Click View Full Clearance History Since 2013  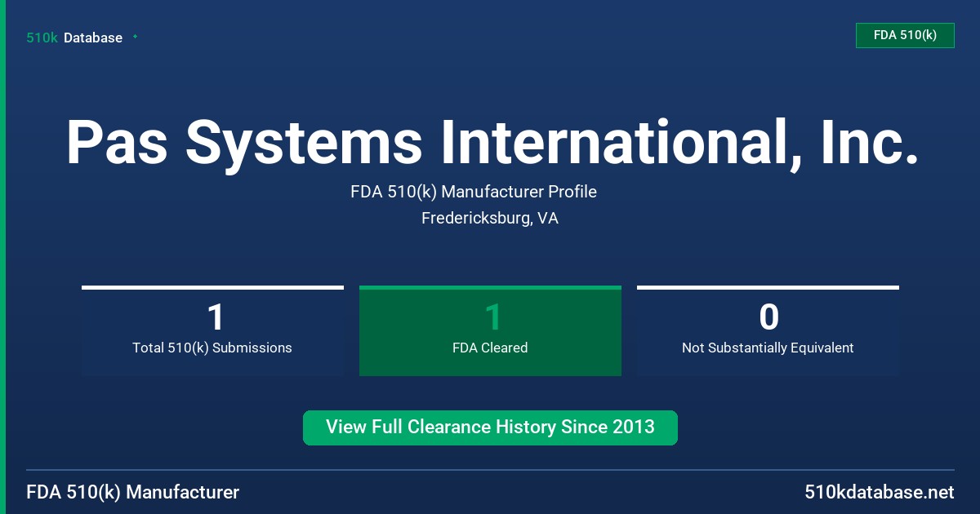click(490, 428)
